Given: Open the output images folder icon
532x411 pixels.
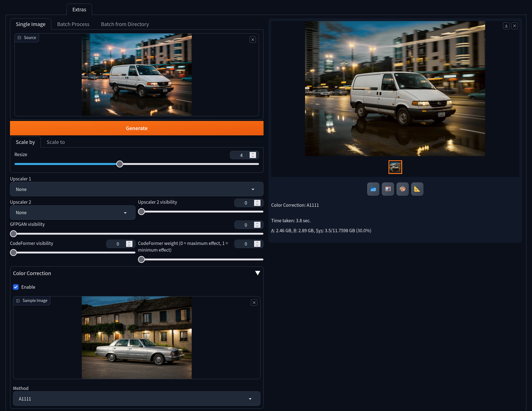Looking at the screenshot, I should 373,189.
